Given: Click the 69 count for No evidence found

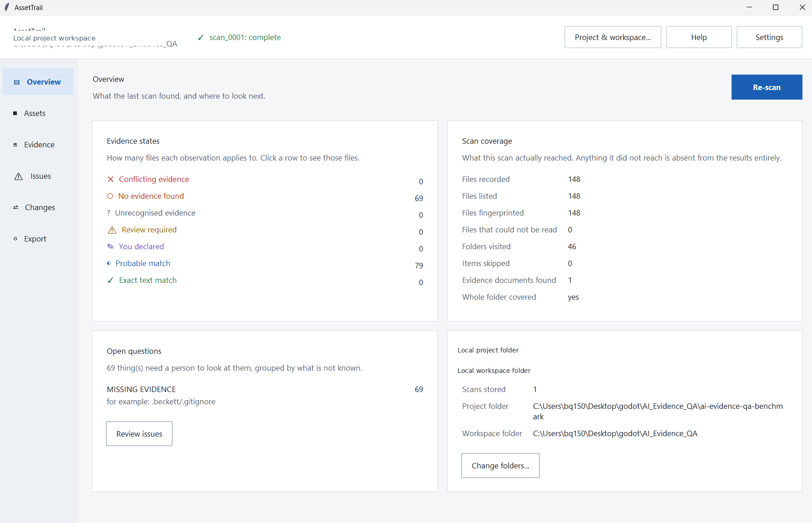Looking at the screenshot, I should tap(419, 198).
